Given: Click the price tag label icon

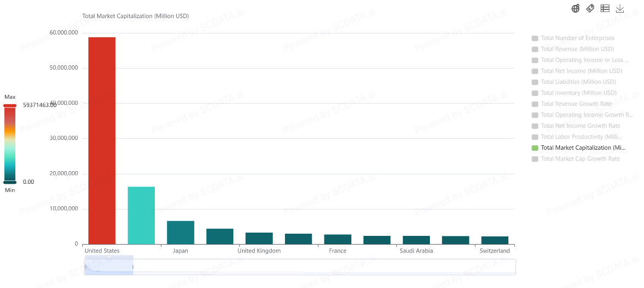Looking at the screenshot, I should tap(590, 8).
